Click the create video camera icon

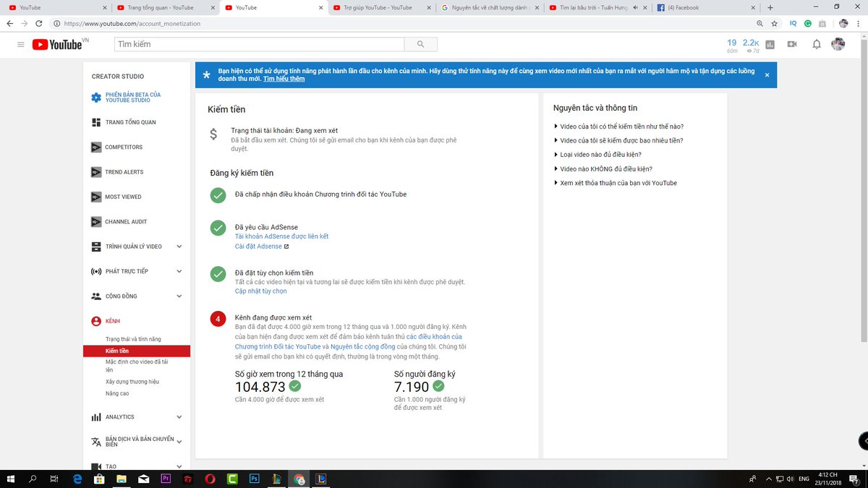coord(792,45)
